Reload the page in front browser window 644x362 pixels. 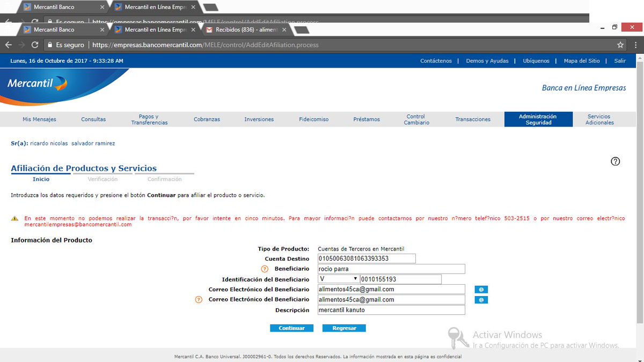34,45
